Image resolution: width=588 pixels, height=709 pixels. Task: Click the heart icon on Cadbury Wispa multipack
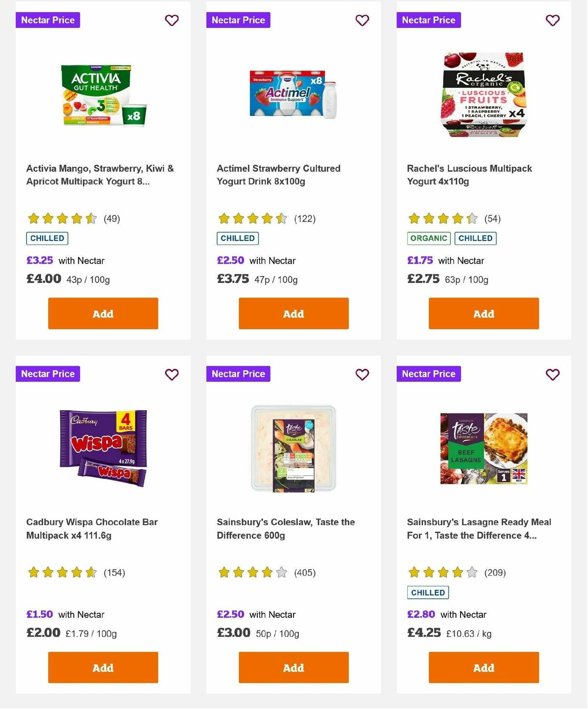(x=171, y=374)
